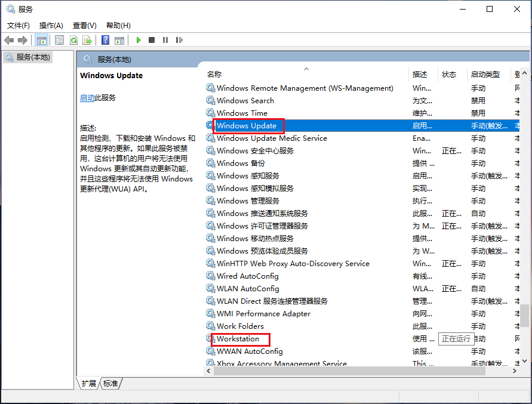Click horizontal scrollbar left arrow
Image resolution: width=532 pixels, height=404 pixels.
pos(208,371)
